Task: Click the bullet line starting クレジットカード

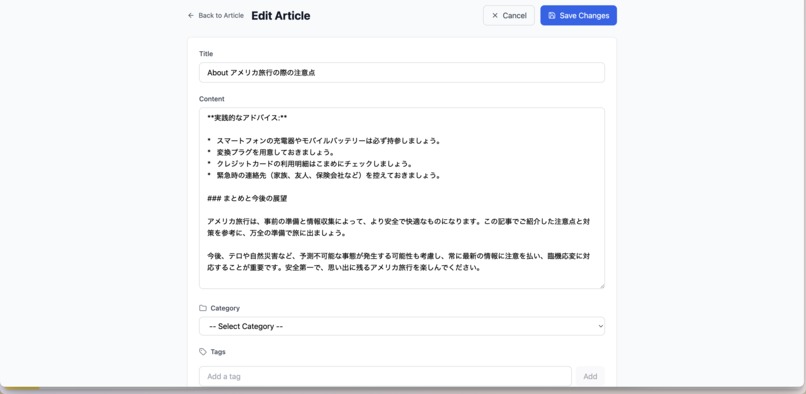Action: [310, 164]
